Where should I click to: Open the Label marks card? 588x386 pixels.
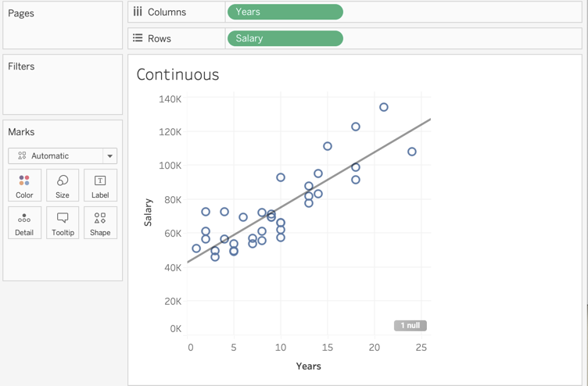click(100, 186)
